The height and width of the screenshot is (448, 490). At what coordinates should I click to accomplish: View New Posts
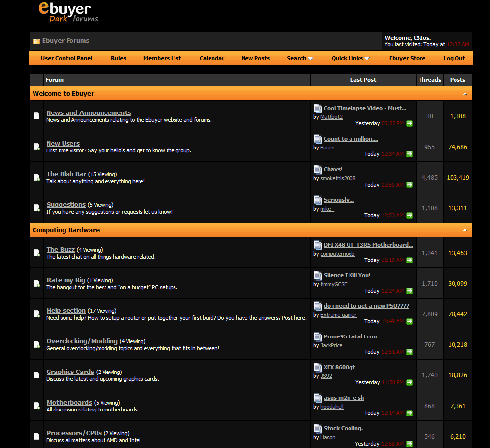tap(255, 58)
